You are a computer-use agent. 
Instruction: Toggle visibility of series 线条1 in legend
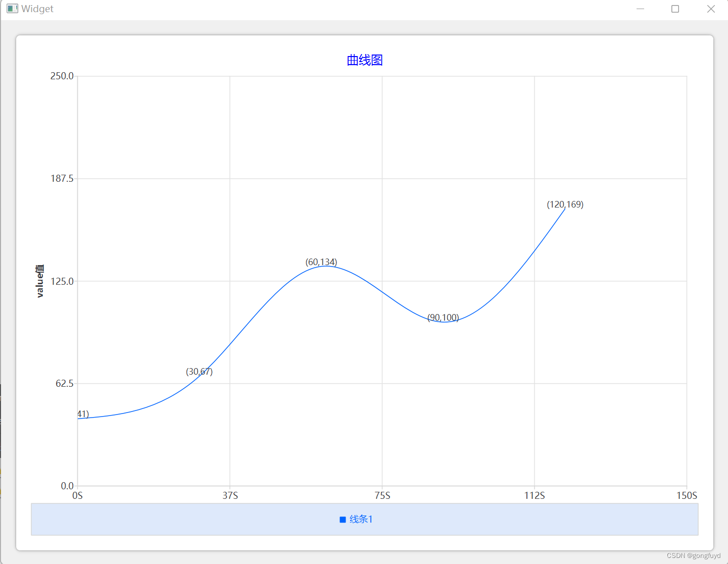(357, 519)
